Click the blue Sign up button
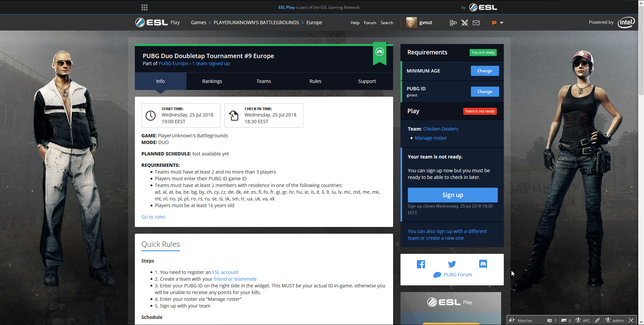Screen dimensions: 644x325 tap(452, 195)
